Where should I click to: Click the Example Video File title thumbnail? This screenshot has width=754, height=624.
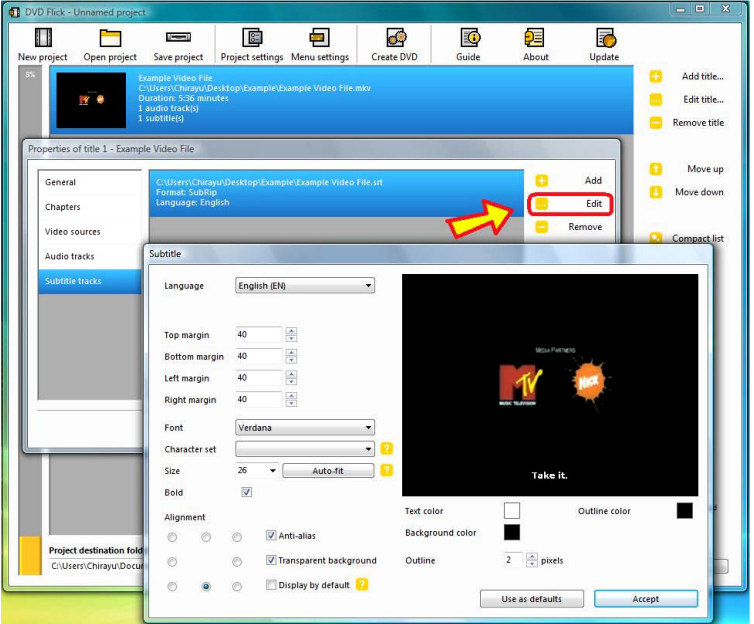coord(91,100)
